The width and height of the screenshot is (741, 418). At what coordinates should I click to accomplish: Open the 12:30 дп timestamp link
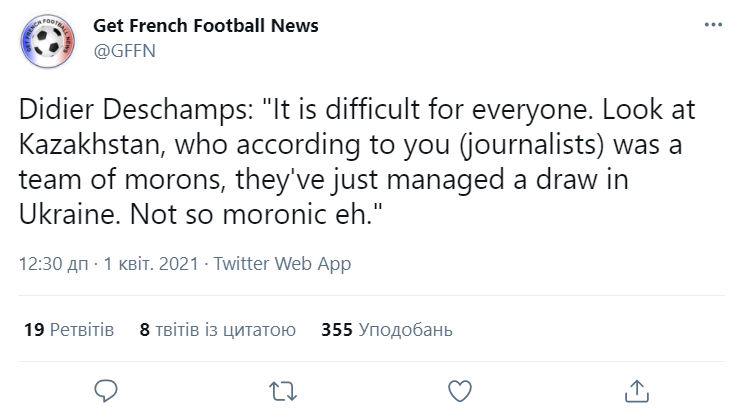click(x=53, y=264)
